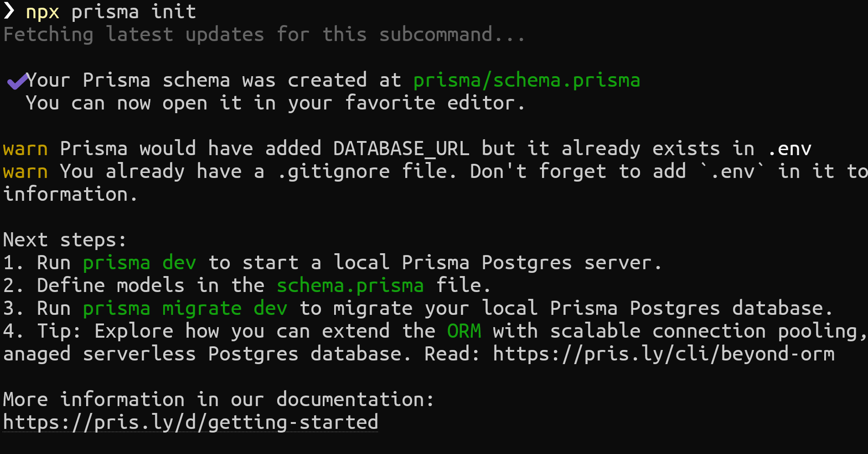Click the purple checkmark icon

coord(17,81)
